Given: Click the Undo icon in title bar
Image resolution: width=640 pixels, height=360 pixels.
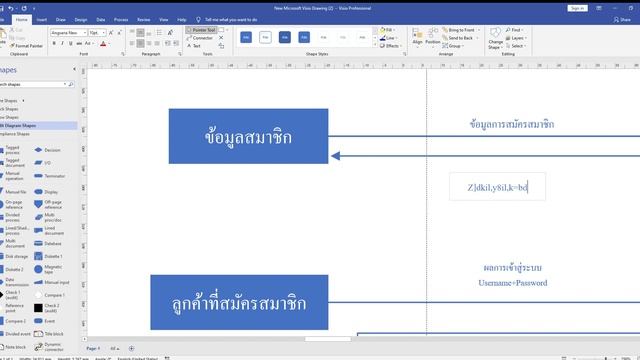Looking at the screenshot, I should [x=11, y=8].
